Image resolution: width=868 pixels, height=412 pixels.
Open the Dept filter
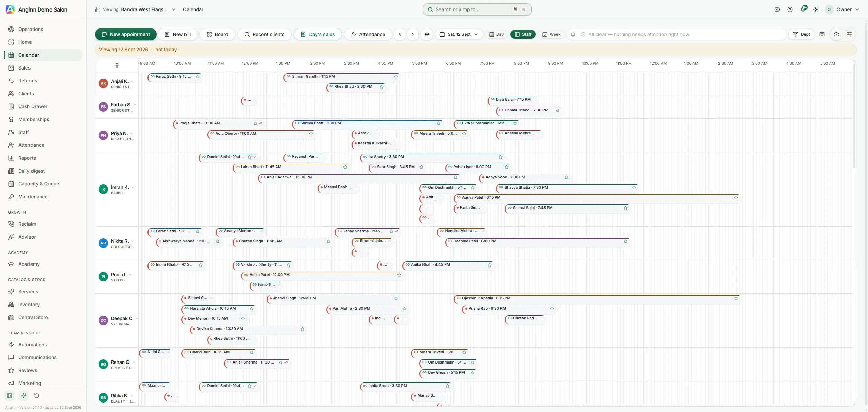click(802, 34)
